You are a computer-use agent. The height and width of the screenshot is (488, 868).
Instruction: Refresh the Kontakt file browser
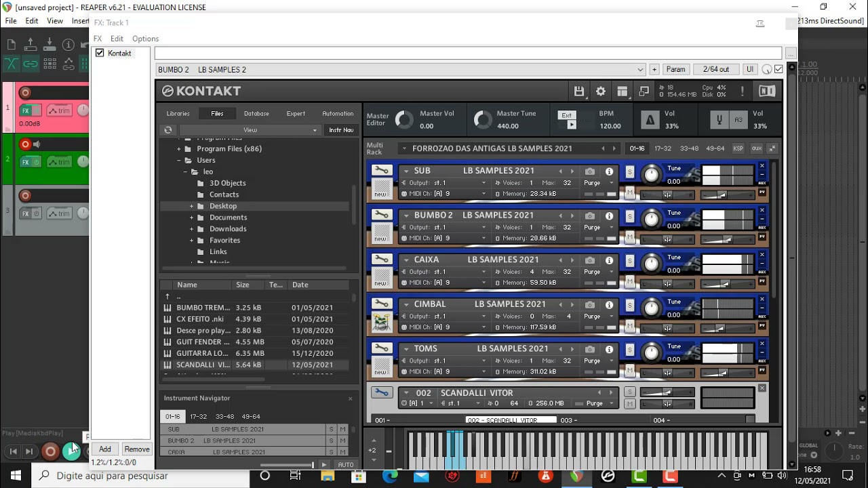[168, 130]
